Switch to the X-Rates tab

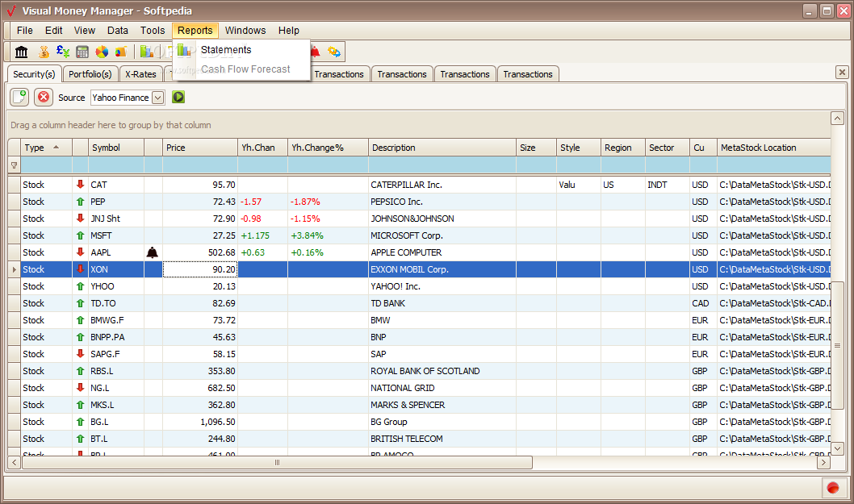(x=140, y=74)
